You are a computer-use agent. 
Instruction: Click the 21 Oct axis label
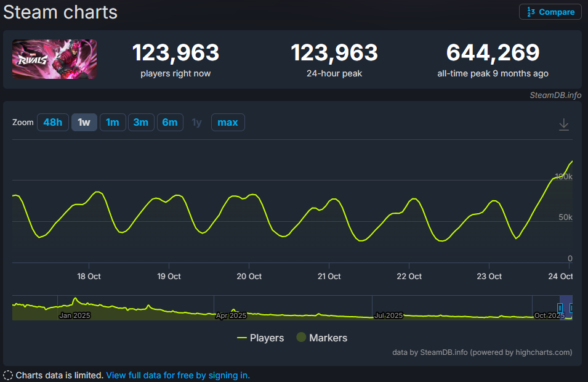[x=329, y=277]
